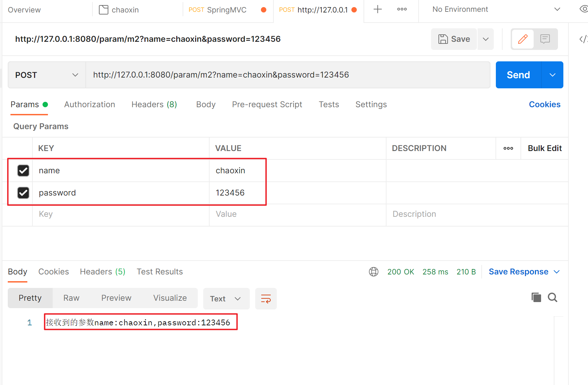The width and height of the screenshot is (588, 385).
Task: Open the Text format dropdown
Action: [226, 299]
